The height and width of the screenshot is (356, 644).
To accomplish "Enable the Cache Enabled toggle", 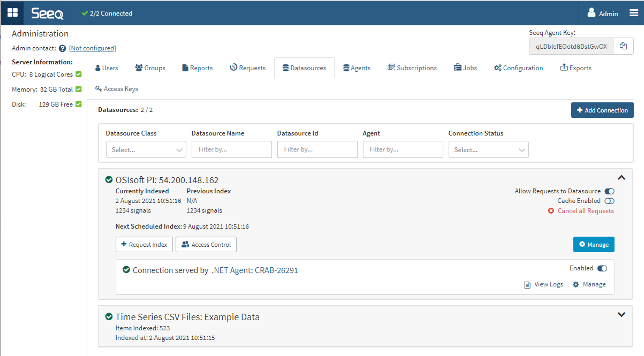I will (609, 201).
